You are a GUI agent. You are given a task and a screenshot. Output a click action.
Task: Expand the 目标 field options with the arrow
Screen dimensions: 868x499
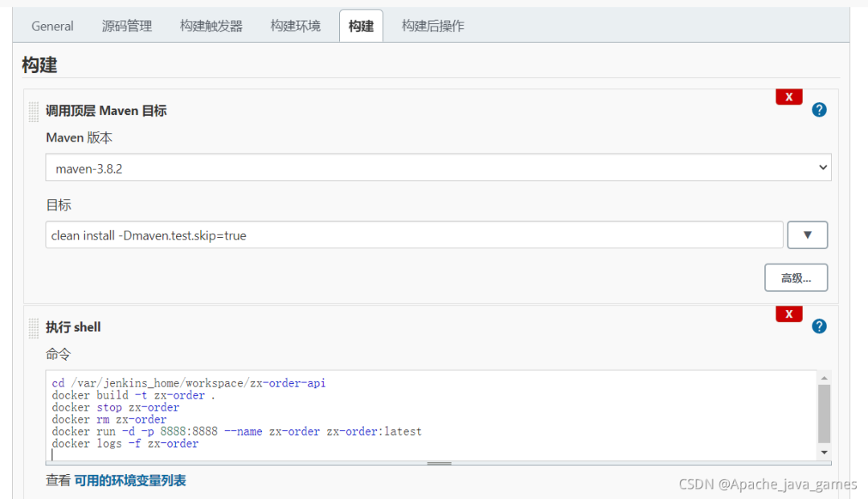click(807, 235)
